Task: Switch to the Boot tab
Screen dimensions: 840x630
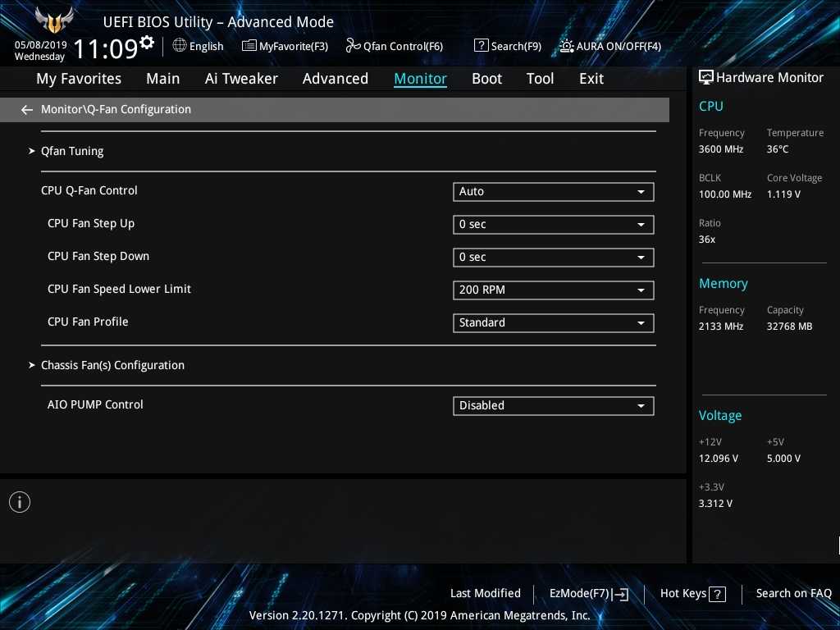Action: pyautogui.click(x=486, y=79)
